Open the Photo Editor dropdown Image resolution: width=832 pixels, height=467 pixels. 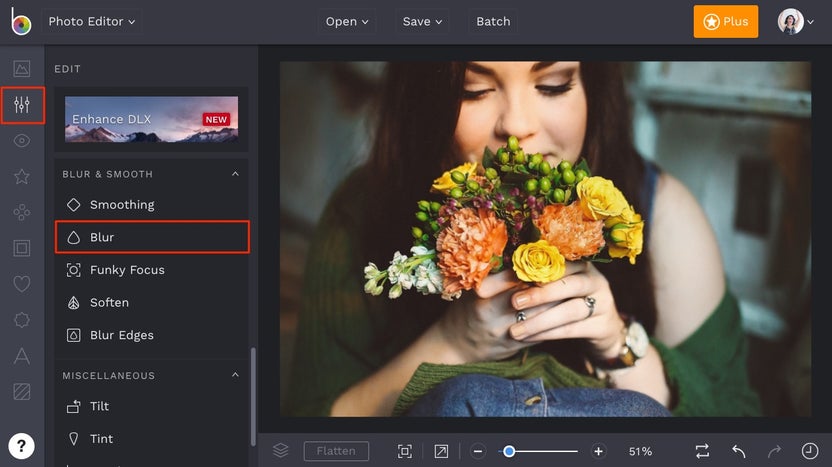[x=91, y=22]
